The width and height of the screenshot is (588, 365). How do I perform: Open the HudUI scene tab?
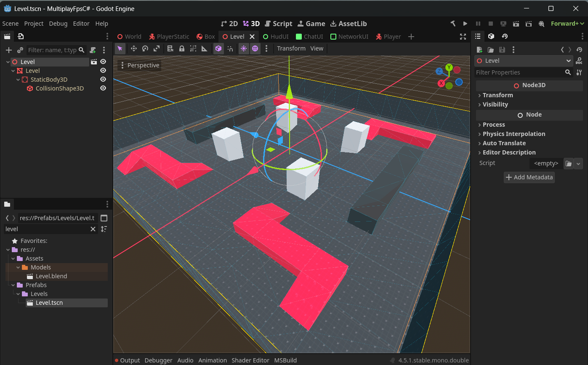point(276,37)
